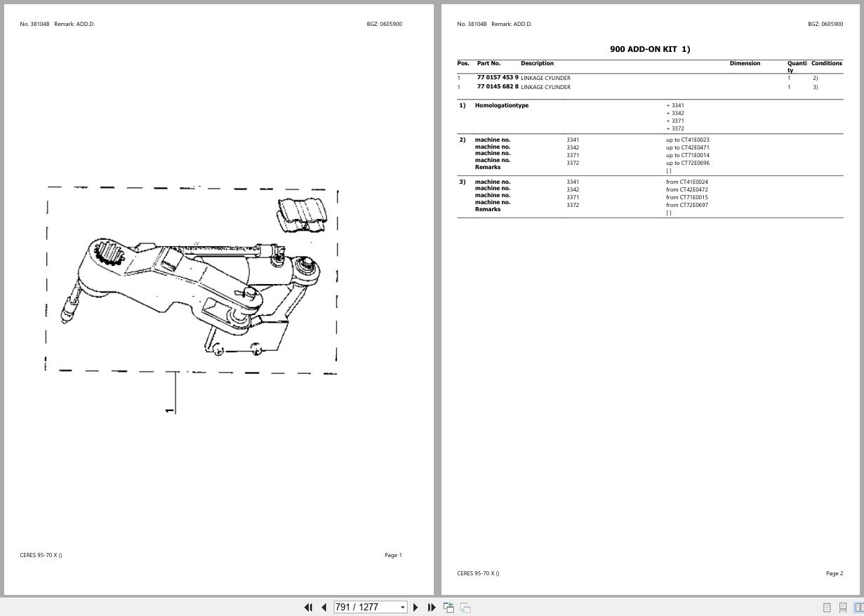Click part number 77 0157 453 9
This screenshot has width=864, height=616.
[497, 77]
